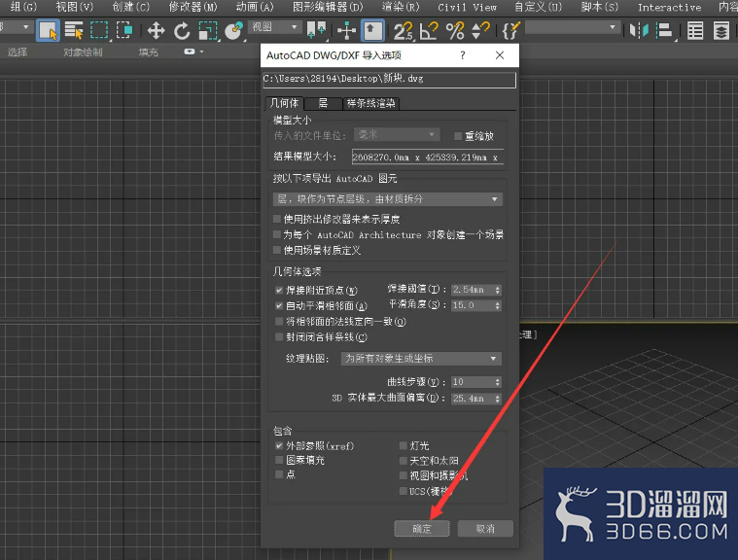Switch to the 层 tab
The width and height of the screenshot is (738, 560).
pyautogui.click(x=323, y=103)
